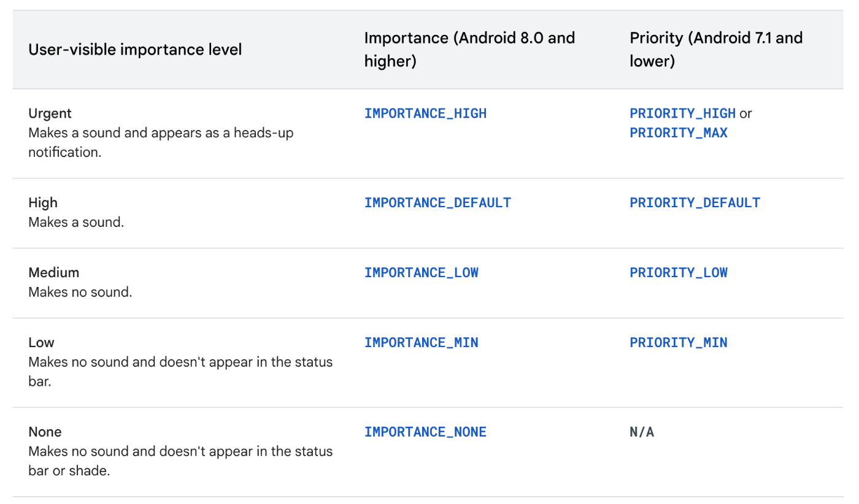The height and width of the screenshot is (504, 859).
Task: Click the 'Priority (Android 7.1 and lower)' header
Action: point(716,50)
